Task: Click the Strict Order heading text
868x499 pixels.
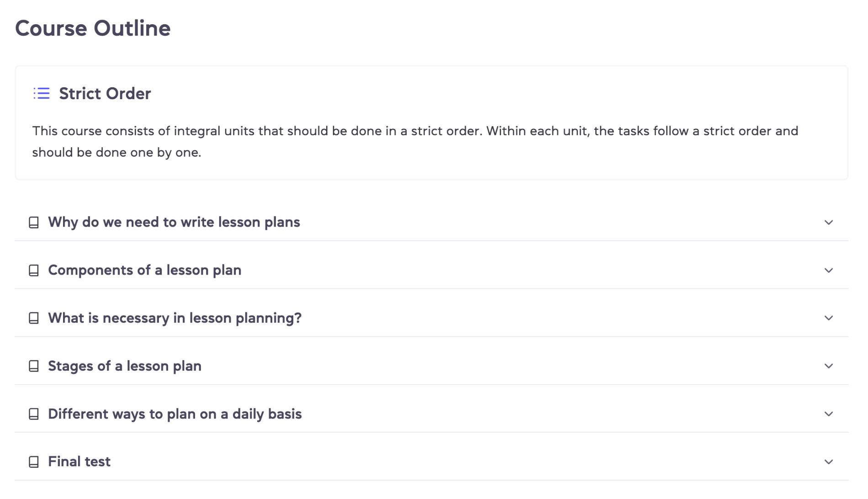Action: (x=105, y=94)
